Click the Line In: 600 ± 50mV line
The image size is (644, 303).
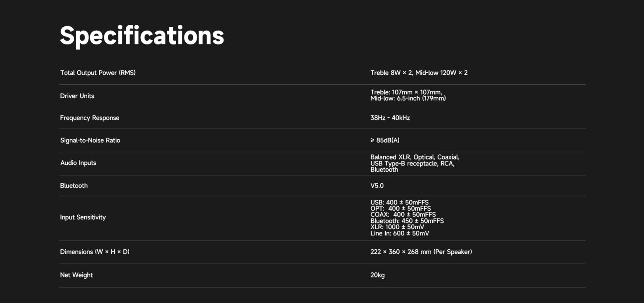pos(400,233)
